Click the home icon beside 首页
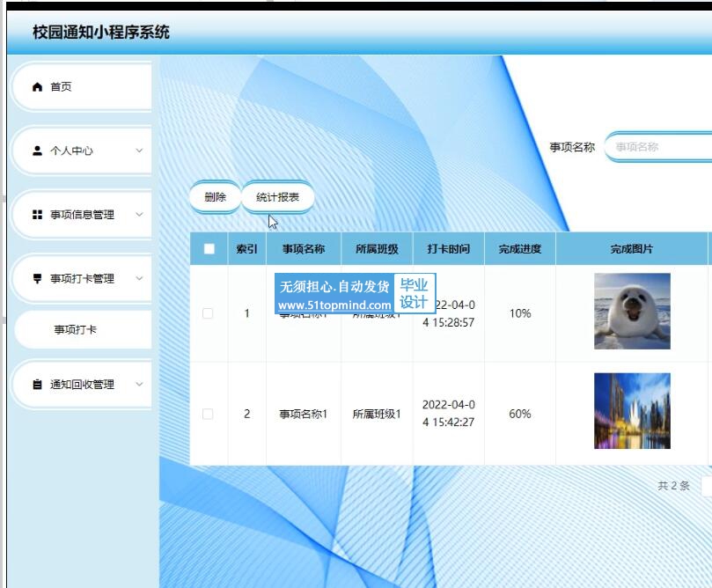Viewport: 712px width, 588px height. click(37, 87)
